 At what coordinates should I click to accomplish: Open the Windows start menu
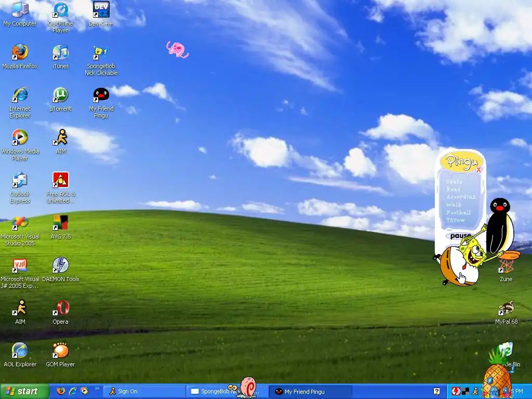24,391
